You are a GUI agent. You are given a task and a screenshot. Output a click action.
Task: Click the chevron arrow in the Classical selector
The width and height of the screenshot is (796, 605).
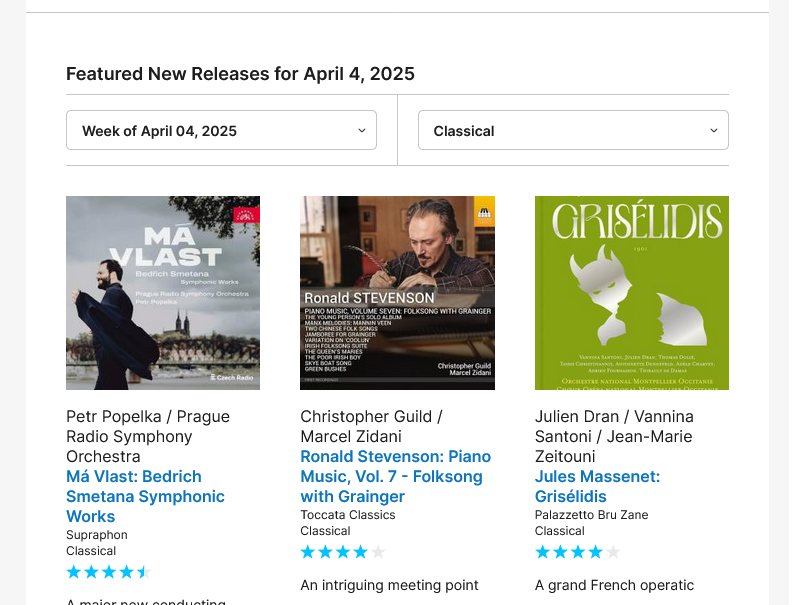(x=713, y=131)
